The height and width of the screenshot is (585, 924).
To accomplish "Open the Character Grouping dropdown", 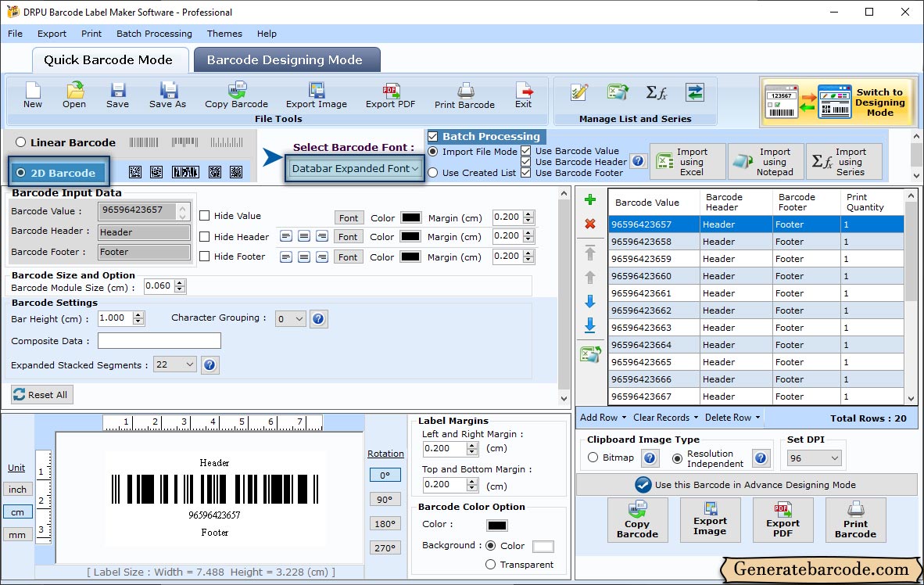I will (x=291, y=319).
